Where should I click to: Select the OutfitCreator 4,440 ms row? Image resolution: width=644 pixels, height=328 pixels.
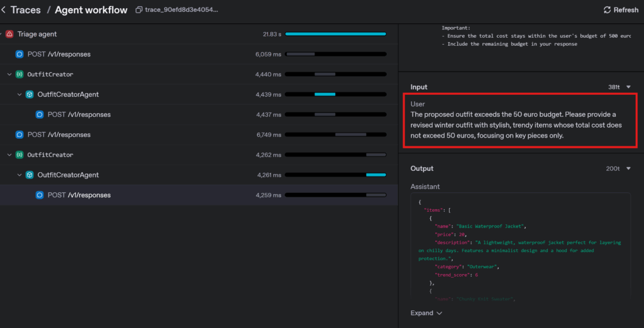[x=199, y=74]
